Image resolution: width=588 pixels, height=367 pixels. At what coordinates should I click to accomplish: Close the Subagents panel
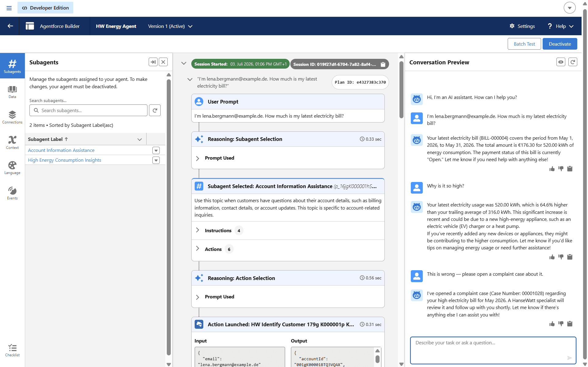163,62
